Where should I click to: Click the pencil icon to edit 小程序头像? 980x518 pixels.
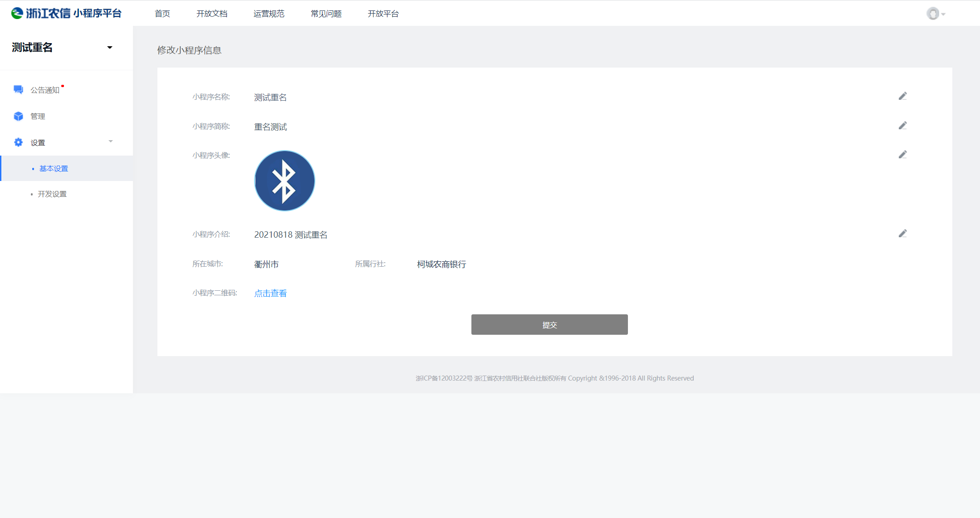pos(902,155)
